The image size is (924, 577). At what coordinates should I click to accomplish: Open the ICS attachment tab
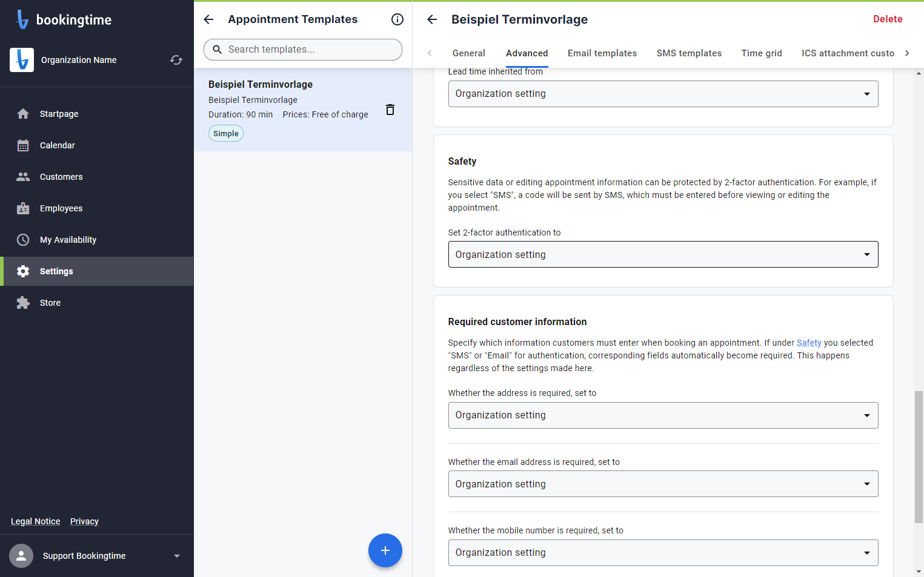(x=848, y=53)
